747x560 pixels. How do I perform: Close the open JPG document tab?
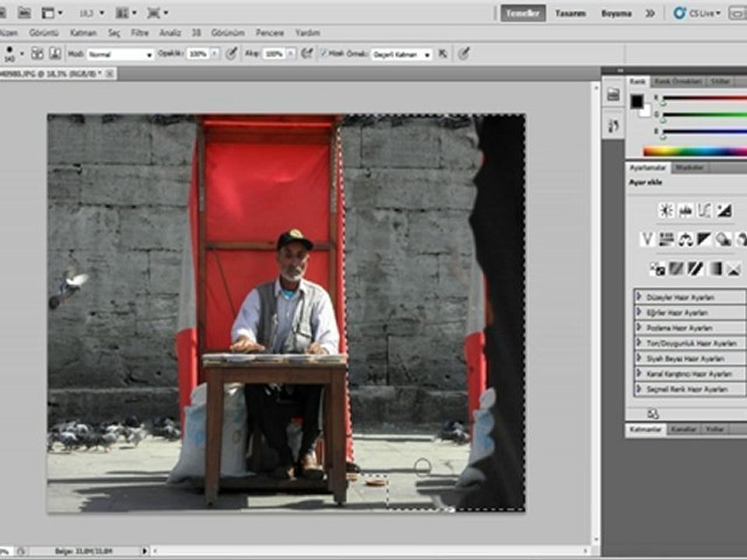click(x=110, y=73)
